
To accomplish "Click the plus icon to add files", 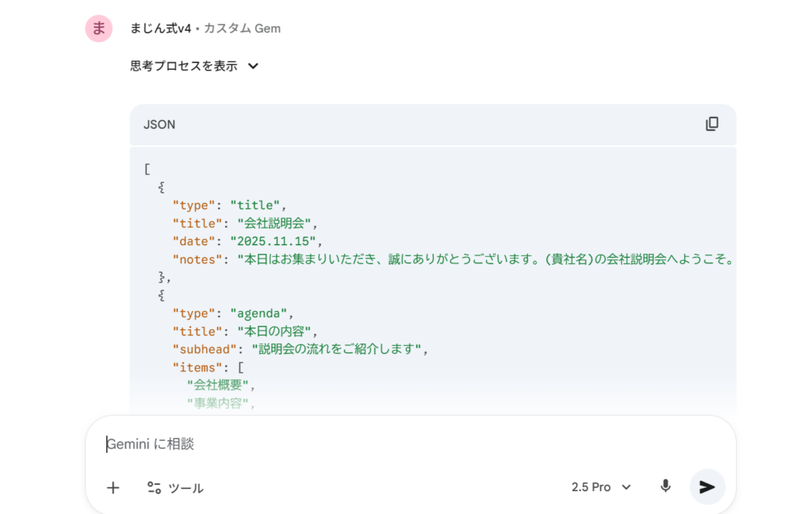I will click(x=113, y=488).
